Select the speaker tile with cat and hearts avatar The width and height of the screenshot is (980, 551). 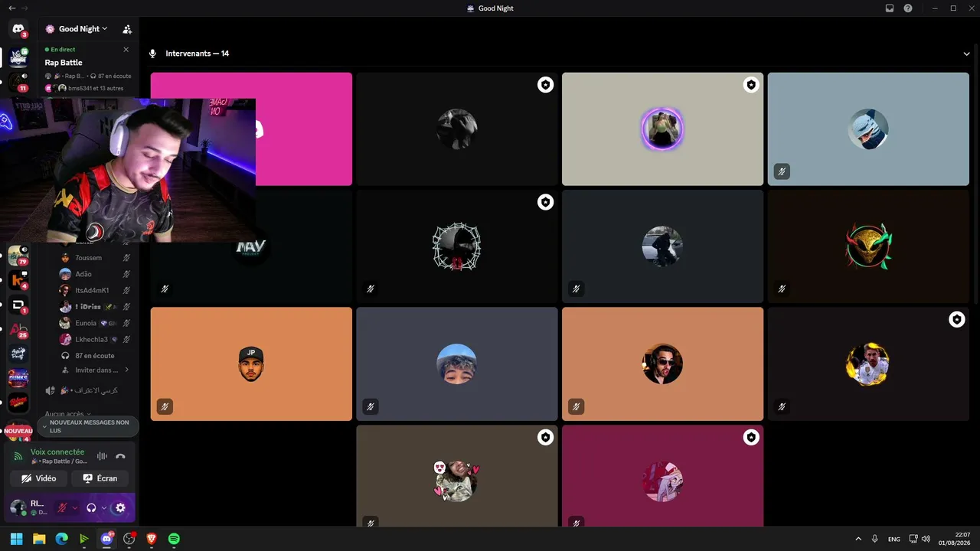(457, 477)
